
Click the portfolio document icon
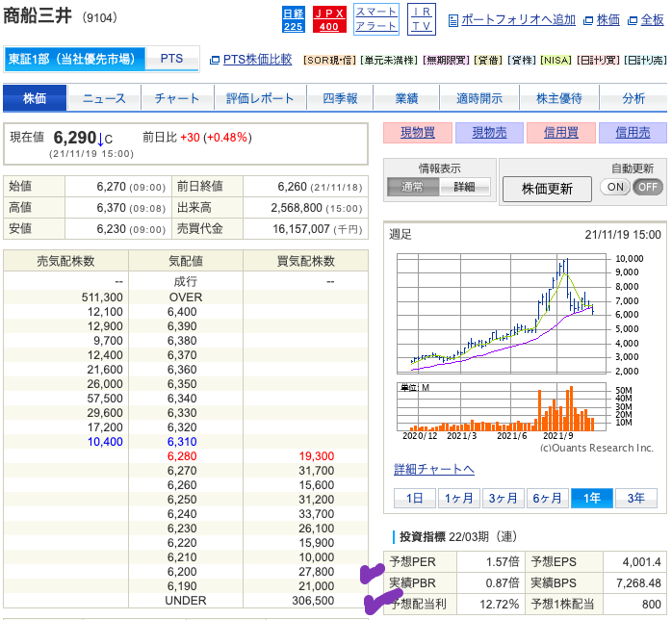click(453, 20)
